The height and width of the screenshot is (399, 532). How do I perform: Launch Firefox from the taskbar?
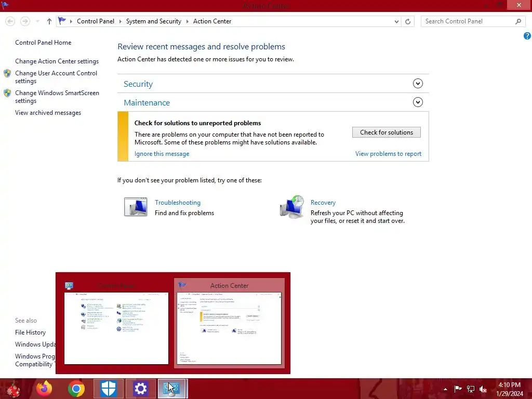point(44,389)
